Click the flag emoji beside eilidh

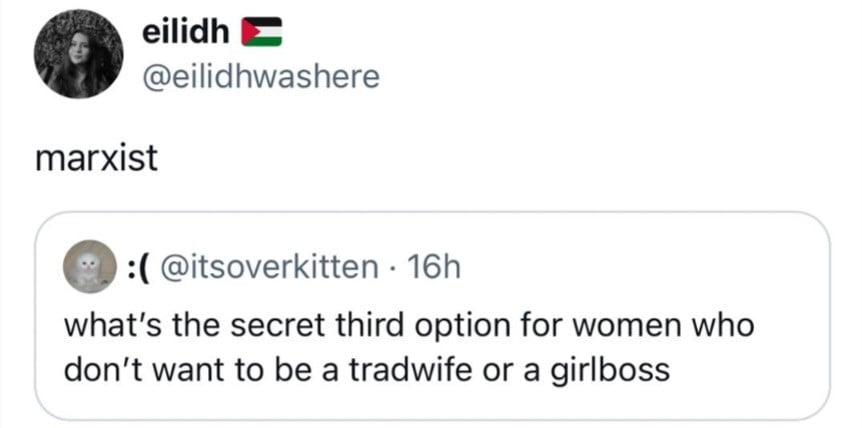tap(263, 34)
